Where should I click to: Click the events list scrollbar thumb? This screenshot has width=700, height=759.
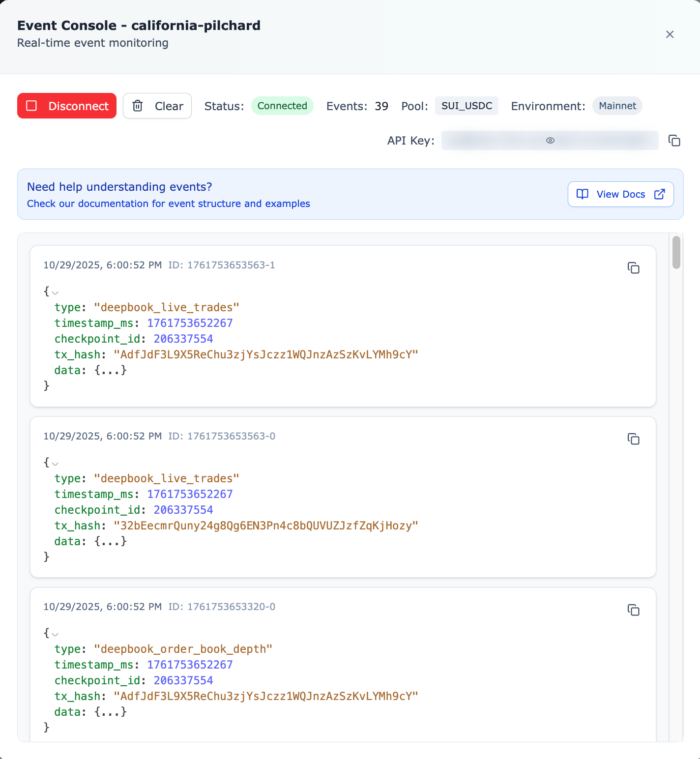[676, 253]
